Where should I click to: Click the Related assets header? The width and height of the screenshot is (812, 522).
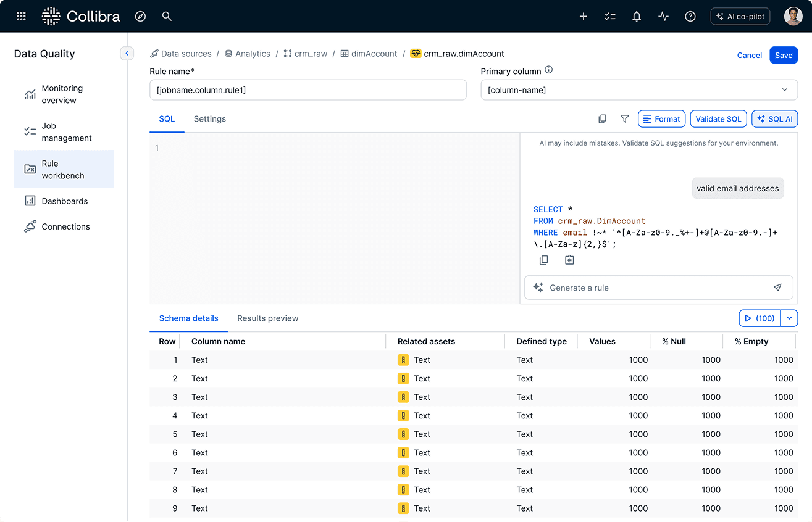pyautogui.click(x=426, y=341)
